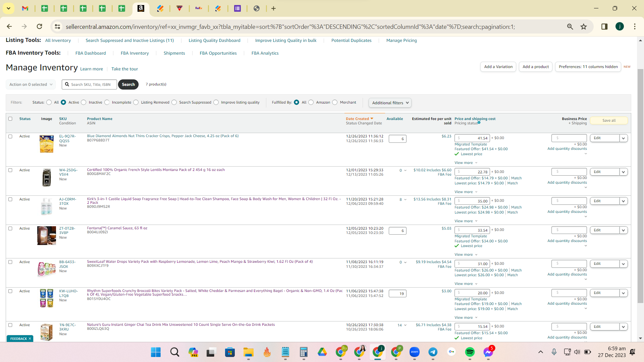
Task: Open the Action on 0 selected dropdown
Action: tap(31, 84)
